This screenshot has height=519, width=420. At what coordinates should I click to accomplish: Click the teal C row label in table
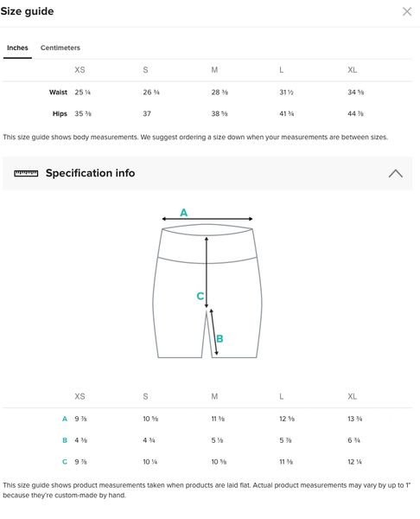(x=65, y=462)
